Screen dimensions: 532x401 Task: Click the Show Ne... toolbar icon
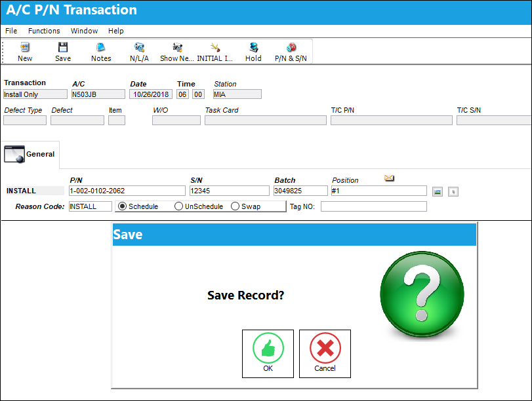(x=177, y=47)
